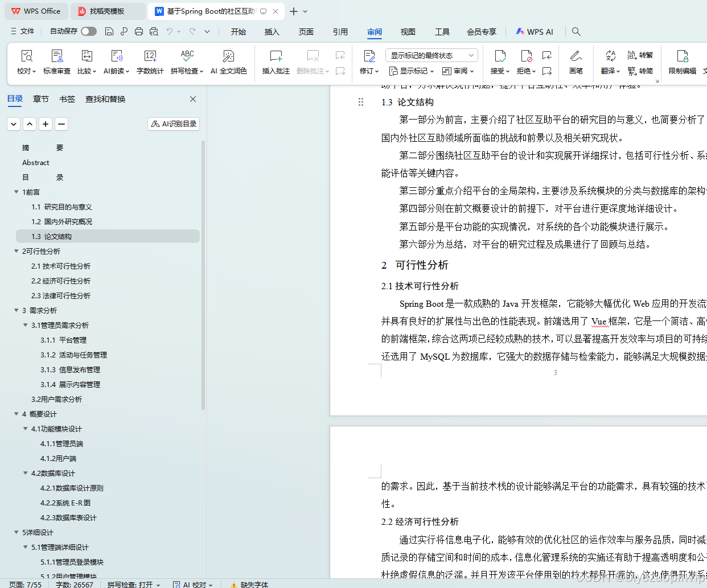Open the 文件 menu

pyautogui.click(x=23, y=31)
